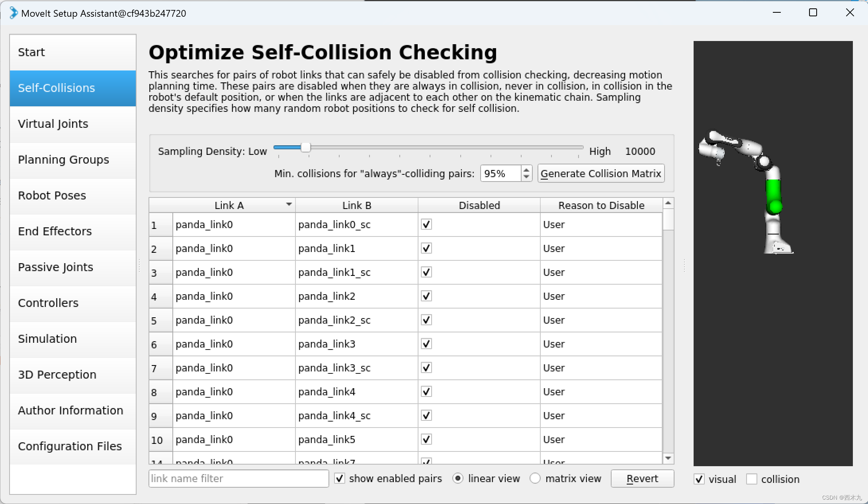Decrease the min collisions percentage stepper
868x504 pixels.
[x=526, y=177]
